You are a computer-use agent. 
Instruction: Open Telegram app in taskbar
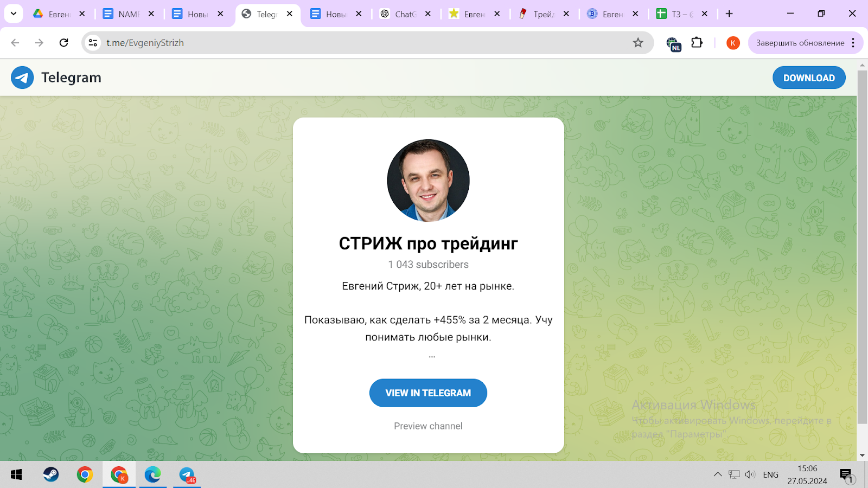pos(187,475)
